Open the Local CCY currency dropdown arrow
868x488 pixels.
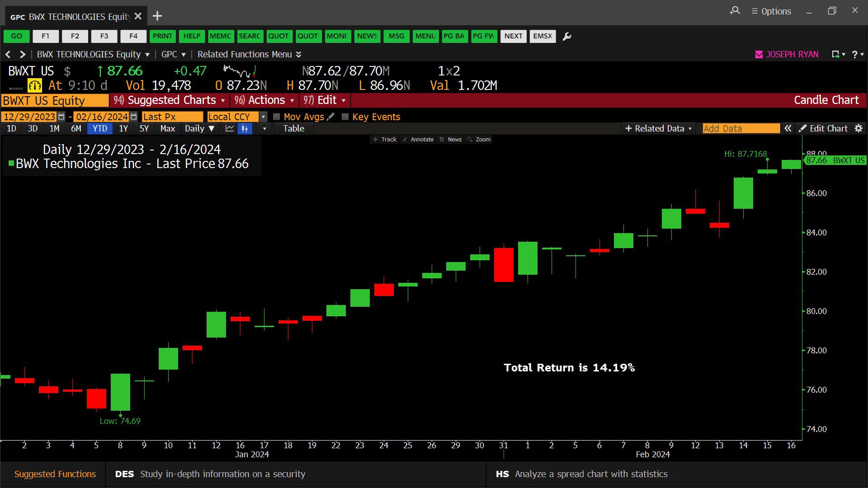click(264, 117)
